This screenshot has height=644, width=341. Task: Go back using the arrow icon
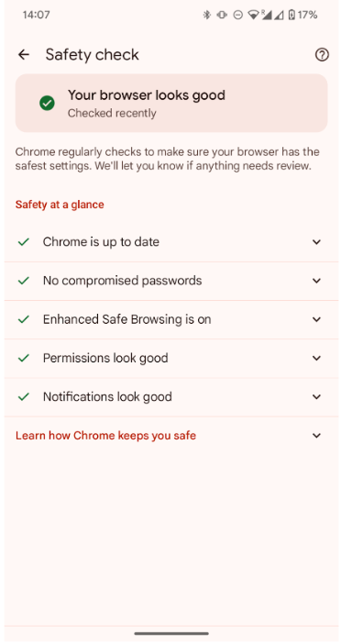coord(24,55)
